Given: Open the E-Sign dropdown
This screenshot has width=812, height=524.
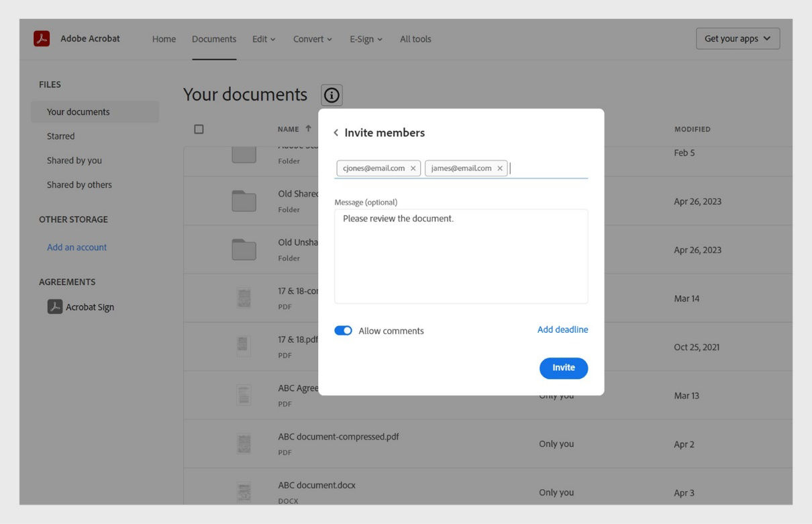Looking at the screenshot, I should click(x=364, y=39).
